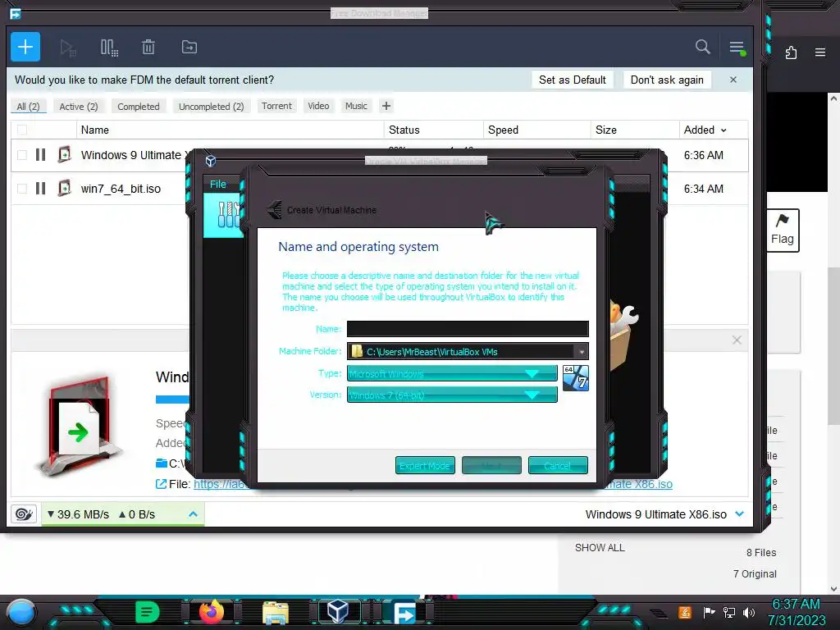
Task: Tick checkbox for Windows 9 Ultimate row
Action: (x=22, y=155)
